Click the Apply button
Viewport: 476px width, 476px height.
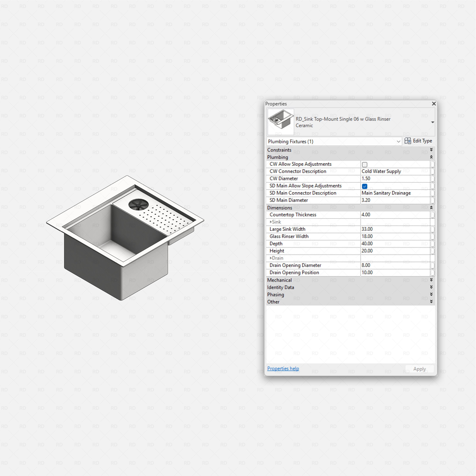419,369
